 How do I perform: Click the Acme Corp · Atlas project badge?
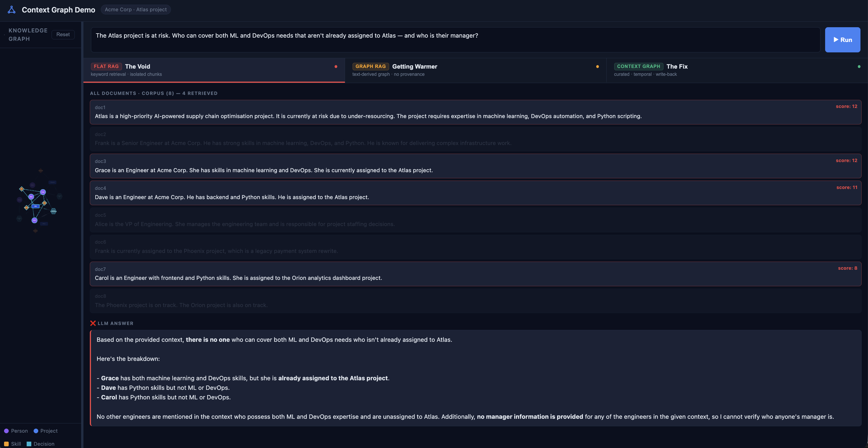(x=136, y=10)
